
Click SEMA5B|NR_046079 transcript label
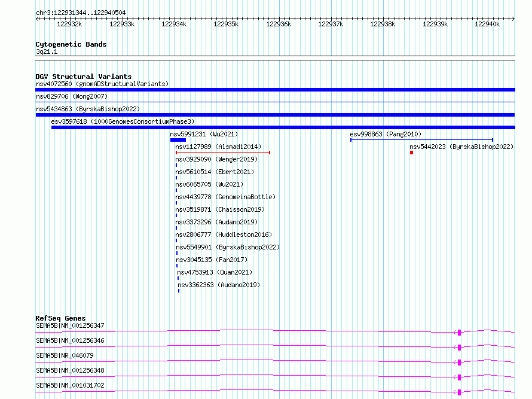click(65, 355)
